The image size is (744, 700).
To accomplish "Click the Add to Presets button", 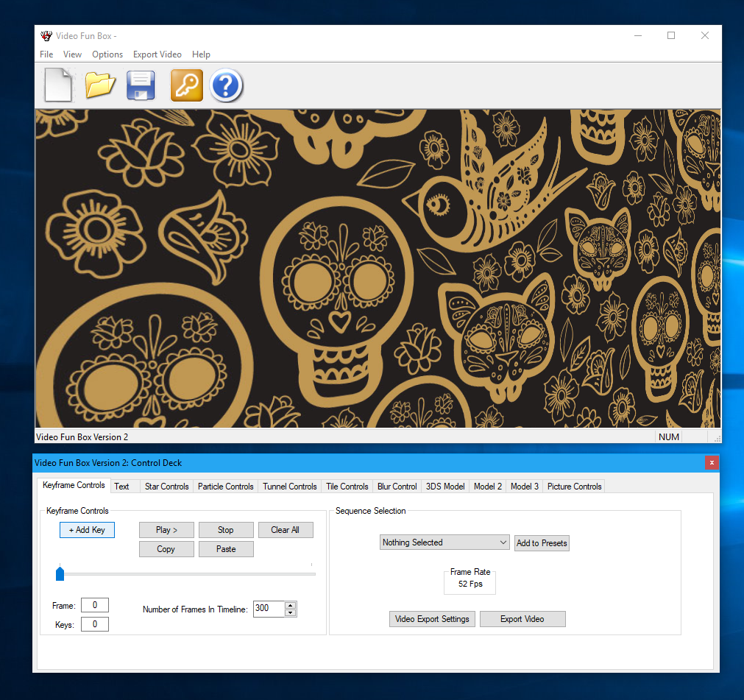I will pos(542,543).
